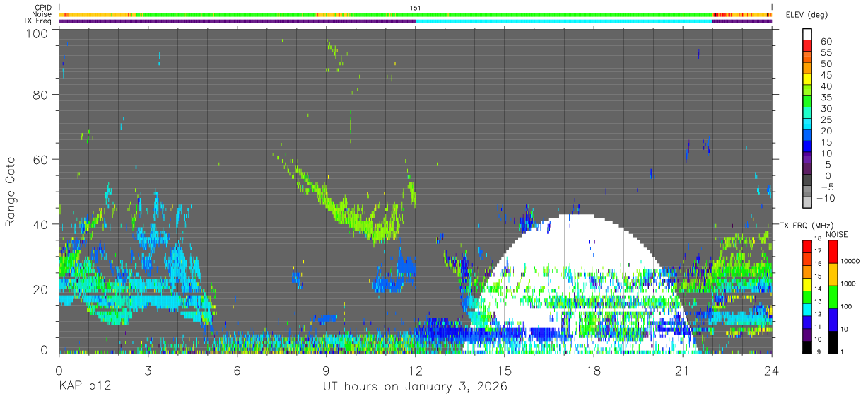Click the '10000' tick on NOISE legend
Image resolution: width=868 pixels, height=401 pixels.
(x=849, y=262)
